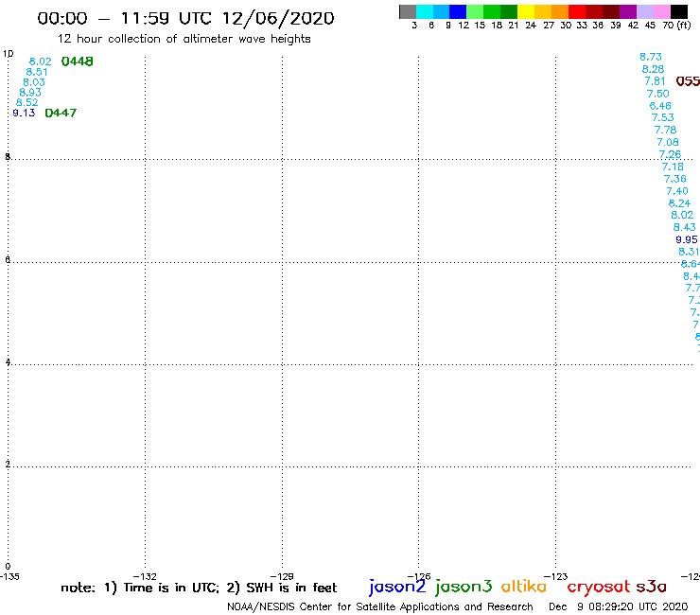Click the dark blue wave height value 9.95

point(687,239)
